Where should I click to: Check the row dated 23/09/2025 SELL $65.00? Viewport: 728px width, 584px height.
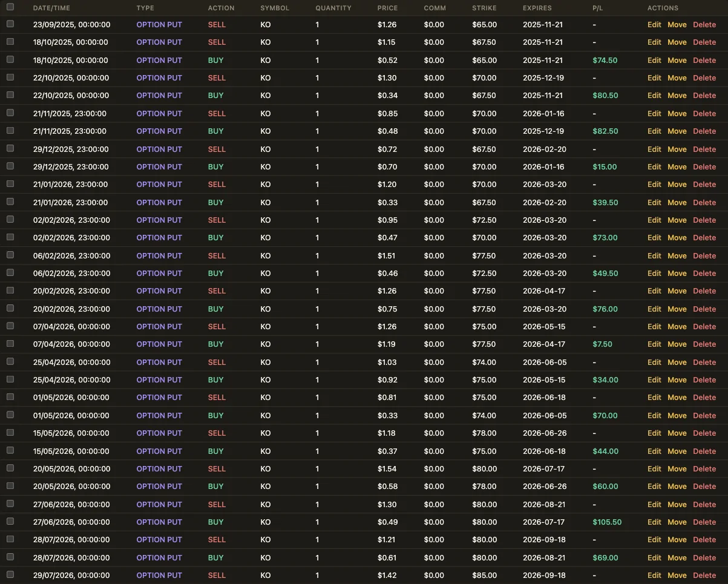click(x=10, y=24)
